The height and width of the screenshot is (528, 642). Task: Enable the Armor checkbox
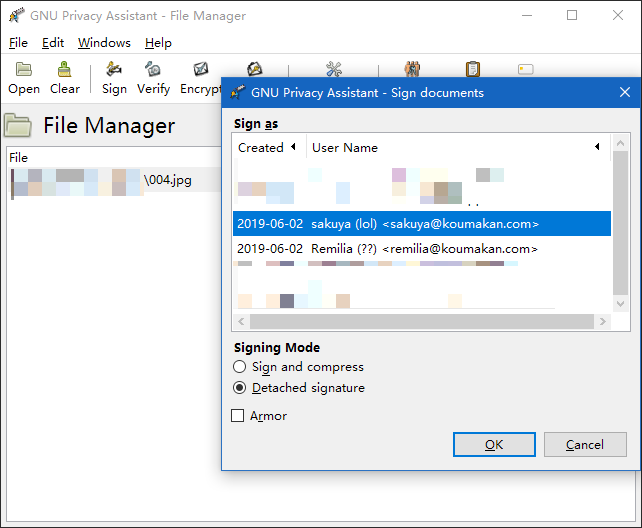238,416
